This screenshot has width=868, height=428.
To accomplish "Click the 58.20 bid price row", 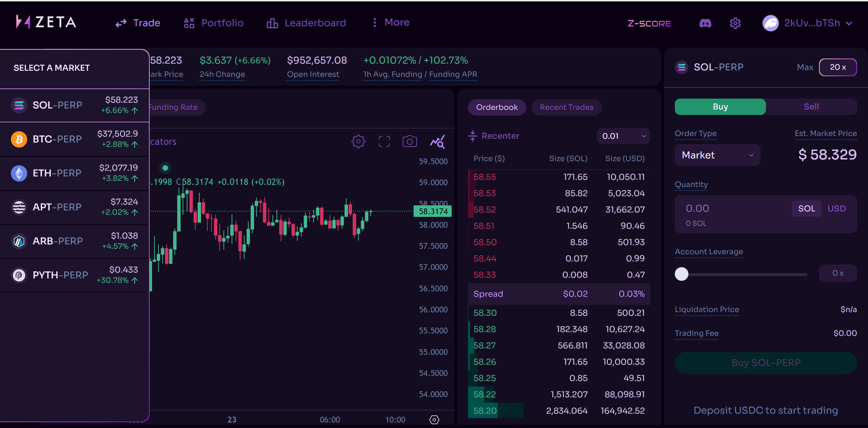I will [x=559, y=411].
